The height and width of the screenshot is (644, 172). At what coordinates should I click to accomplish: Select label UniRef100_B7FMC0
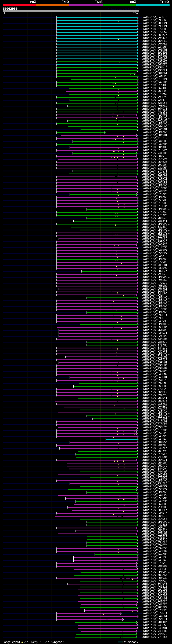click(154, 239)
